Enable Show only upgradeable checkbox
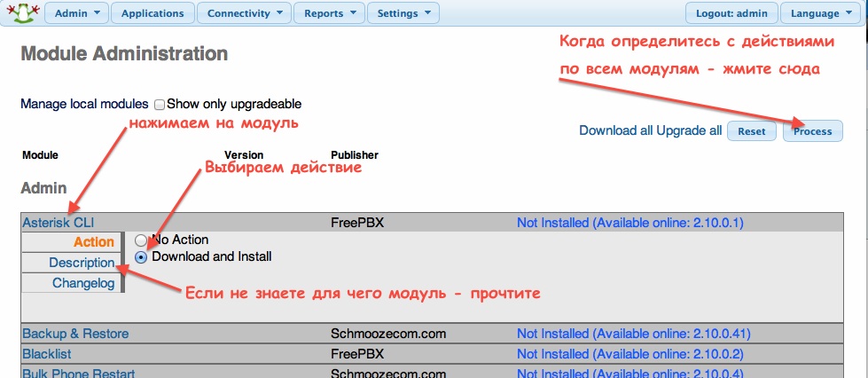The height and width of the screenshot is (378, 868). tap(160, 105)
